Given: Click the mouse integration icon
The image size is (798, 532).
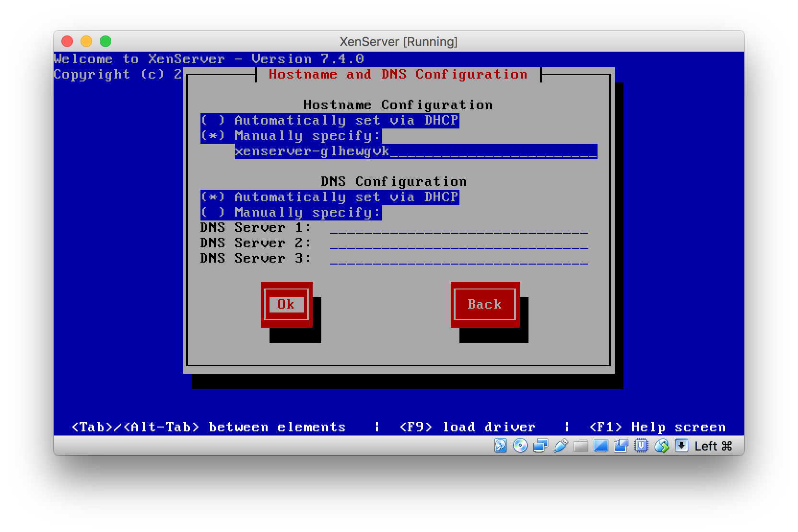Looking at the screenshot, I should (x=661, y=446).
